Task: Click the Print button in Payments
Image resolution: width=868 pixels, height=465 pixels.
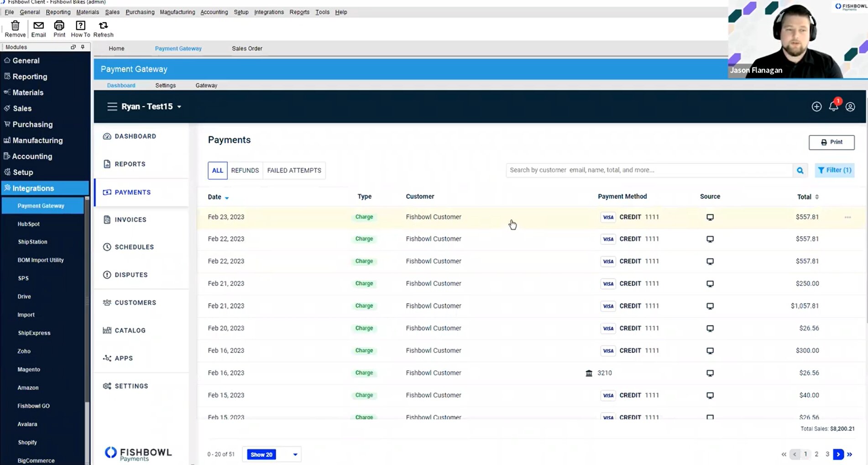Action: [831, 142]
